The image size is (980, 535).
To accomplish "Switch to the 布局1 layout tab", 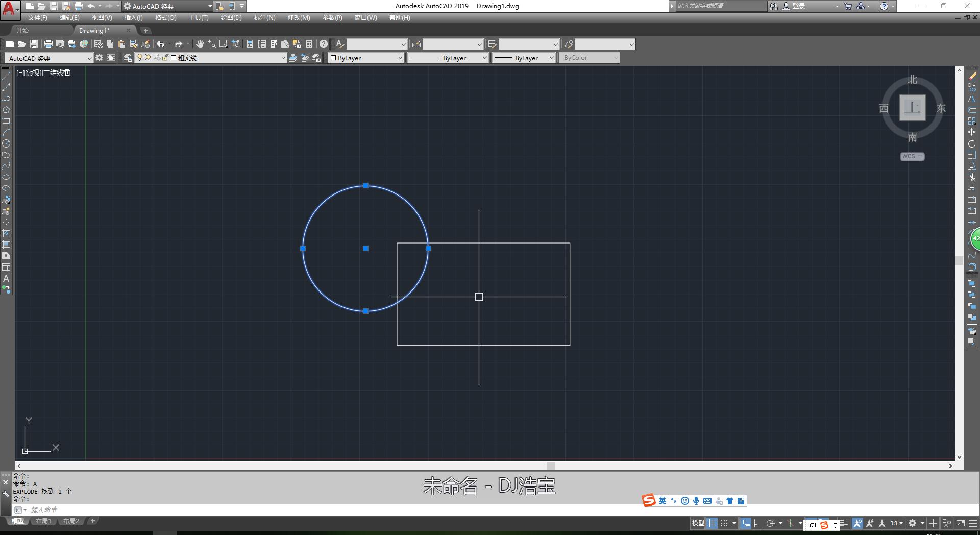I will [43, 521].
